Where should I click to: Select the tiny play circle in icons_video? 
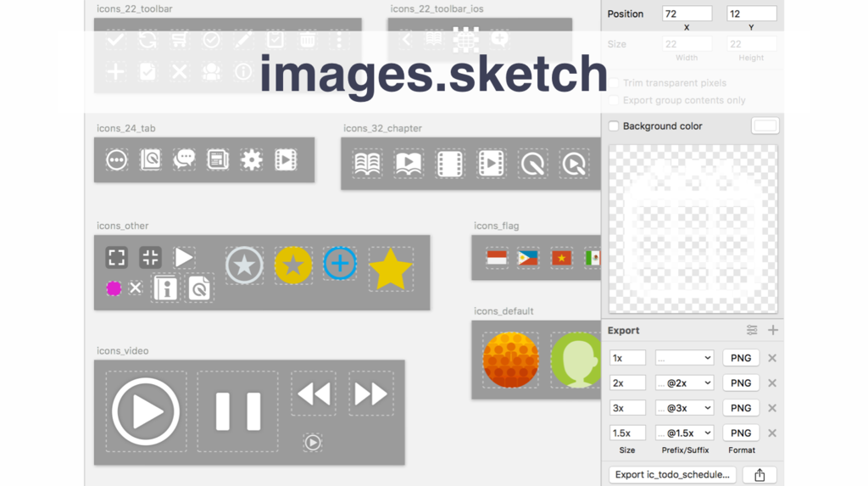tap(313, 442)
